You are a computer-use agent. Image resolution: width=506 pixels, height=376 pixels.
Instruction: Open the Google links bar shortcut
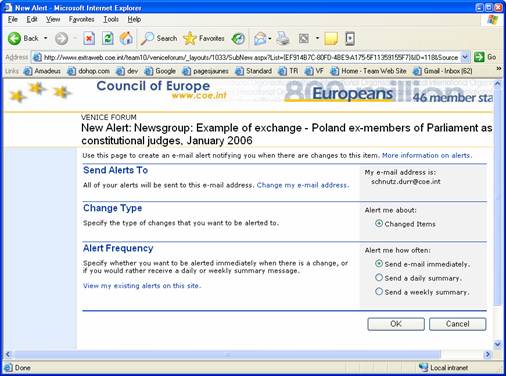click(x=160, y=71)
